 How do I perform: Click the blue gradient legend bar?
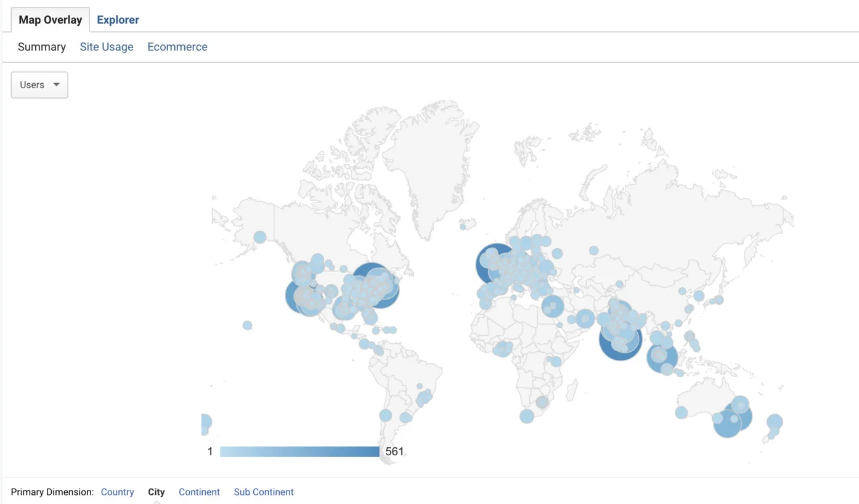(x=299, y=452)
